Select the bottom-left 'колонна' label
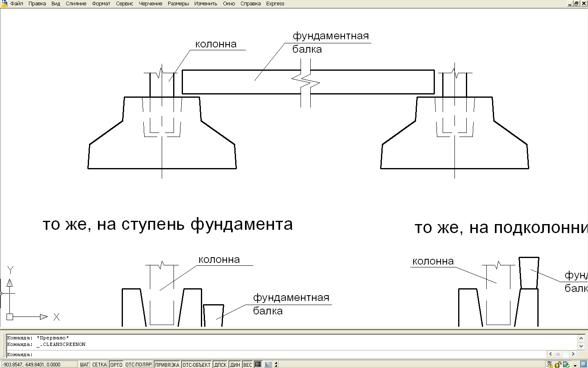 (x=219, y=260)
